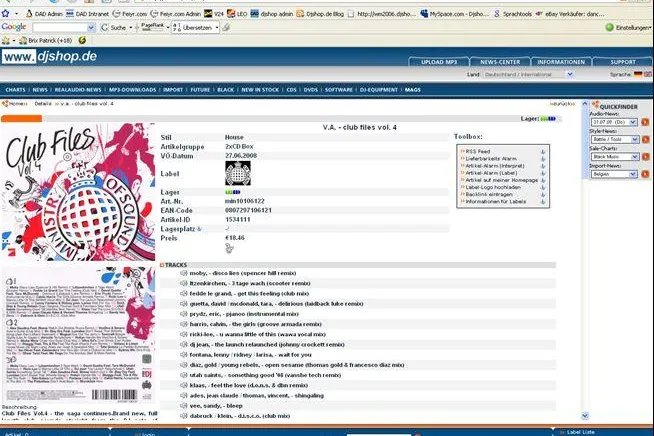Click speaker icon for dabruck / klein - d.i.s.c.o.
654x436 pixels.
coord(184,416)
